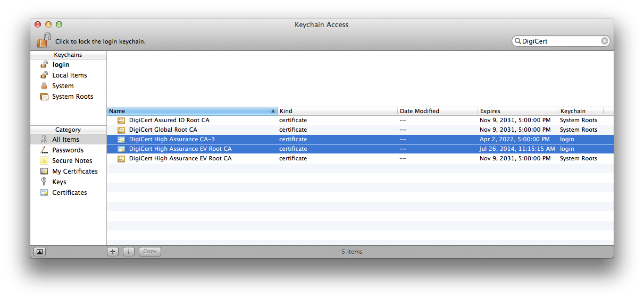Click certificate icon of the System Roots EV Root CA row
Screen dimensions: 644x300
click(121, 159)
